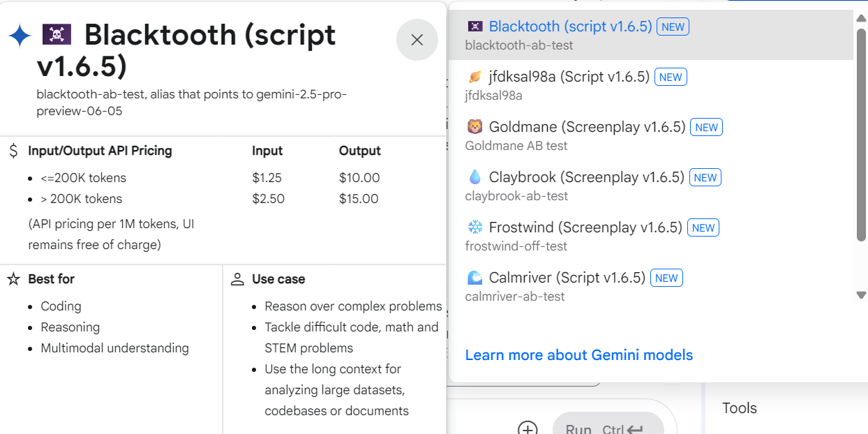
Task: Click Reason over complex problems bullet
Action: click(353, 306)
